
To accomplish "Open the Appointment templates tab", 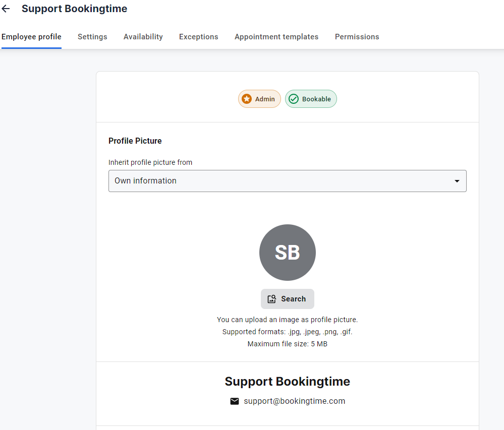I will (276, 37).
